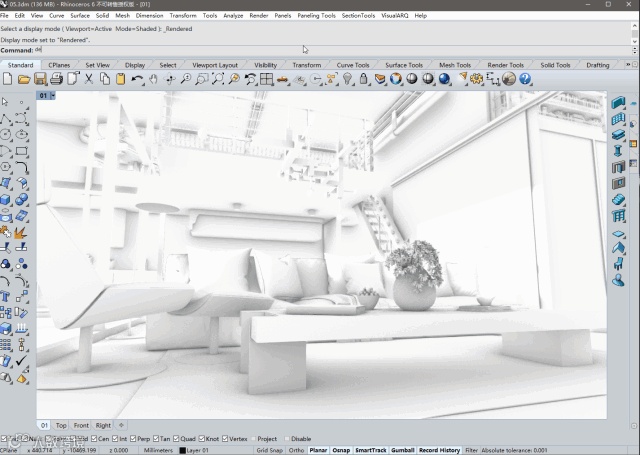Click the black Layer 01 color swatch

[x=182, y=451]
